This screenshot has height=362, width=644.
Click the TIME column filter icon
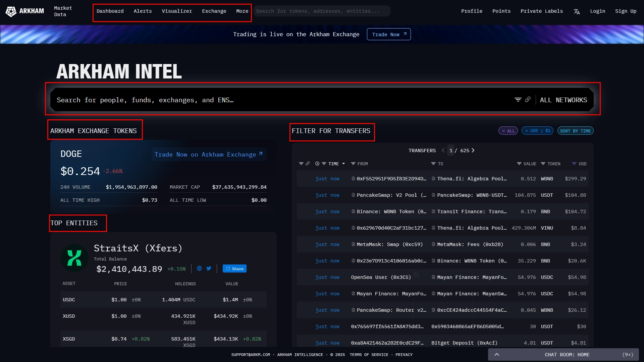pos(324,164)
